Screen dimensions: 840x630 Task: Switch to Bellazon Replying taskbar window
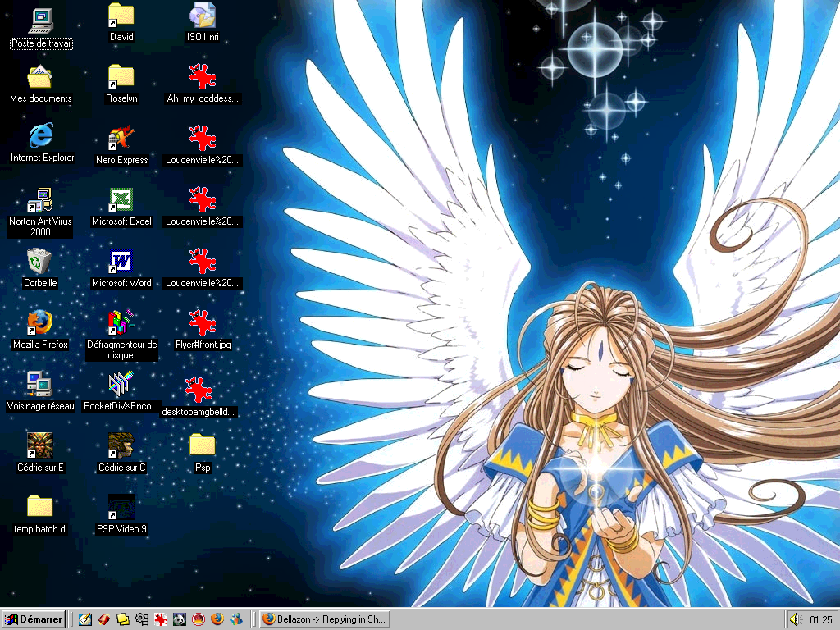325,619
